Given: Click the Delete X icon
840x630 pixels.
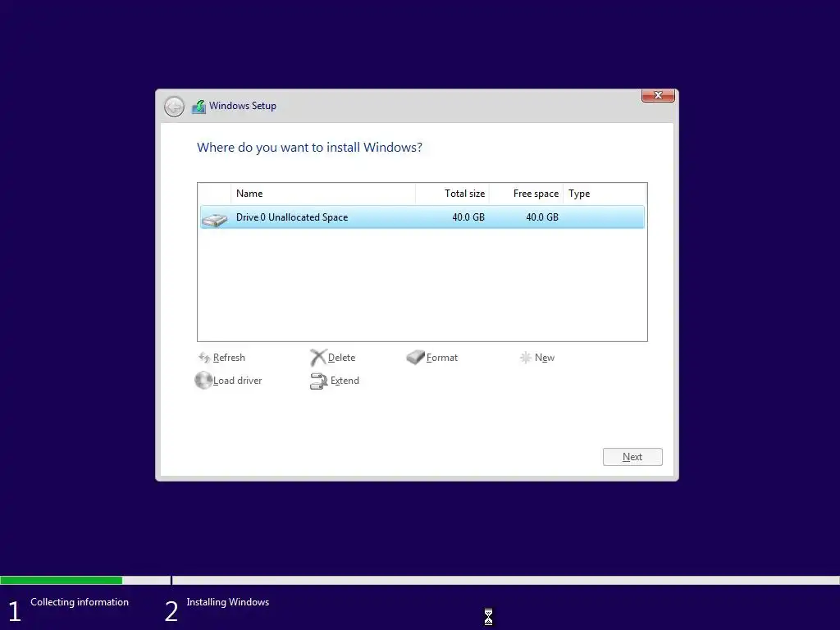Looking at the screenshot, I should point(317,358).
